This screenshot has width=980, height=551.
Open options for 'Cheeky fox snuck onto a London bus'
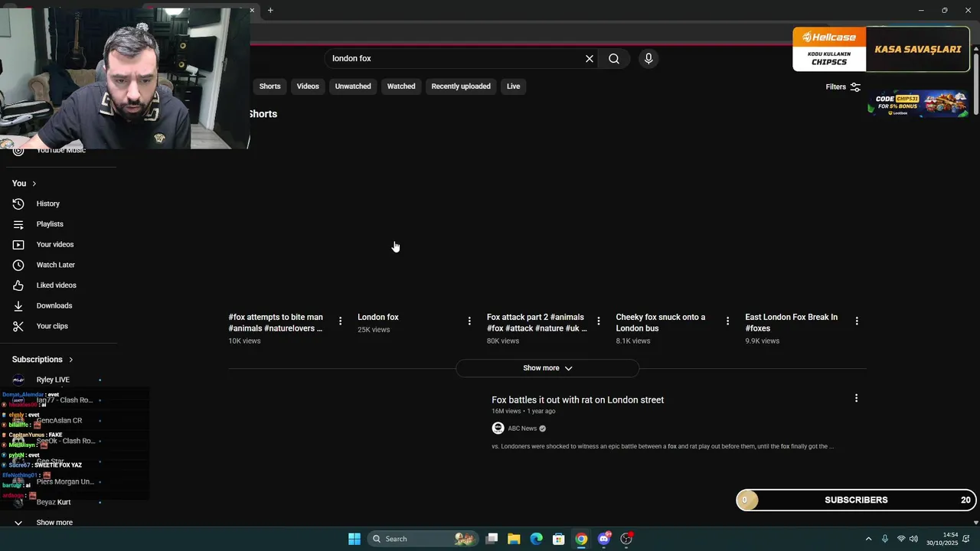[728, 321]
